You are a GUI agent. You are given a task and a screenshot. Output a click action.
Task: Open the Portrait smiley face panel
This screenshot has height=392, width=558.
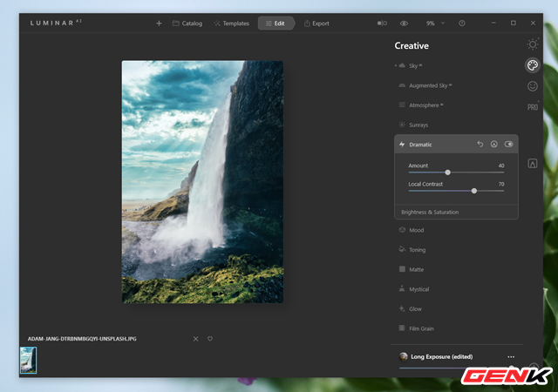pyautogui.click(x=533, y=86)
